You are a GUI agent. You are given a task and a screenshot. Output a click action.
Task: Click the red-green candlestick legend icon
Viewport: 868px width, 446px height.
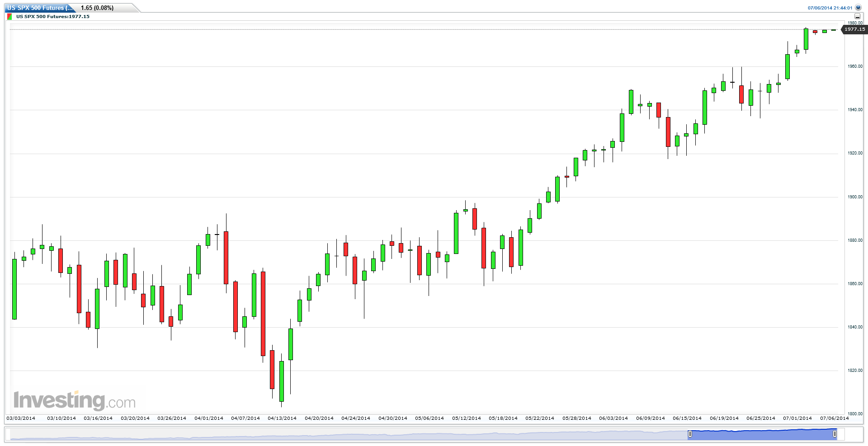tap(9, 17)
